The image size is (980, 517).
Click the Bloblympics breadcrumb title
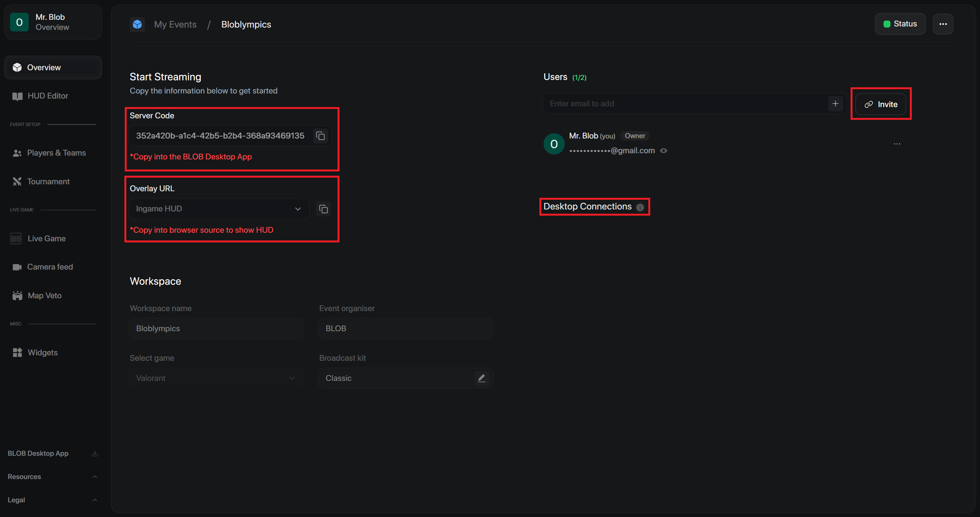pos(246,24)
